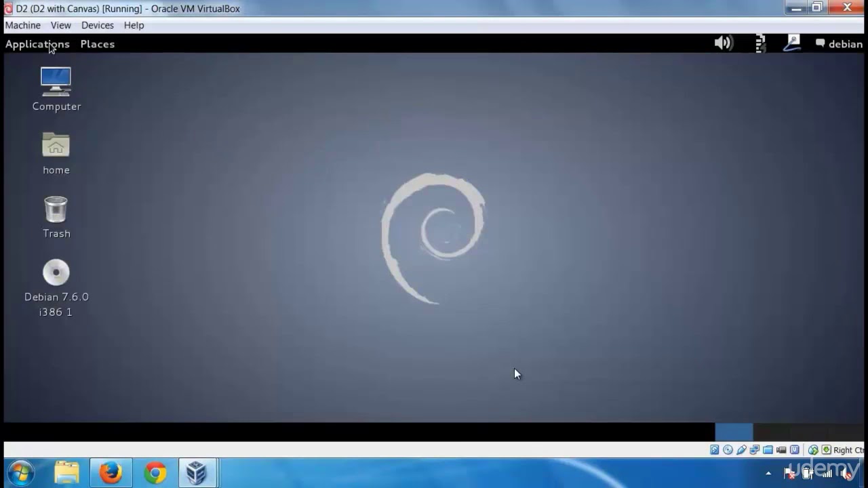Click the shared folders indicator in status bar

768,449
